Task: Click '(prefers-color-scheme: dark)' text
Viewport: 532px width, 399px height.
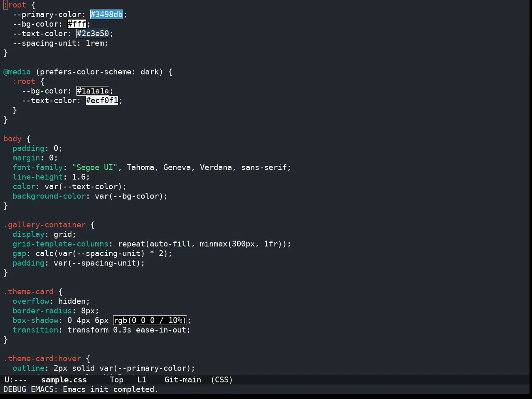Action: [x=100, y=72]
